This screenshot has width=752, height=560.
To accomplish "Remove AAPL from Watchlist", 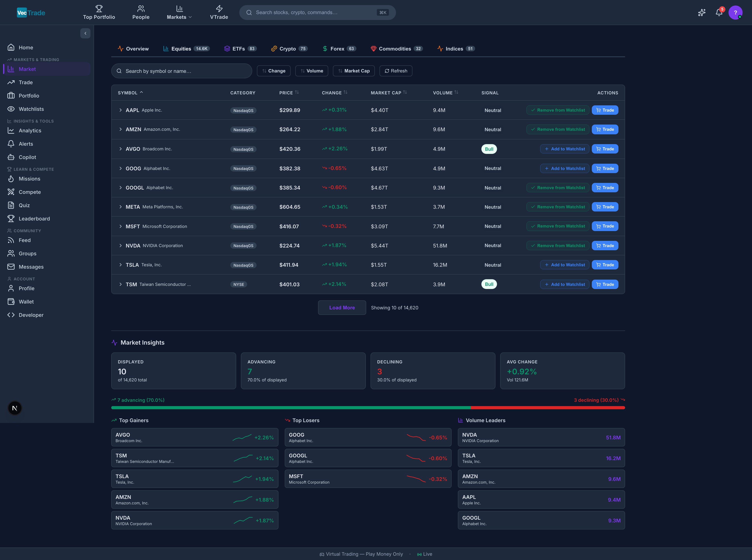I will 558,110.
